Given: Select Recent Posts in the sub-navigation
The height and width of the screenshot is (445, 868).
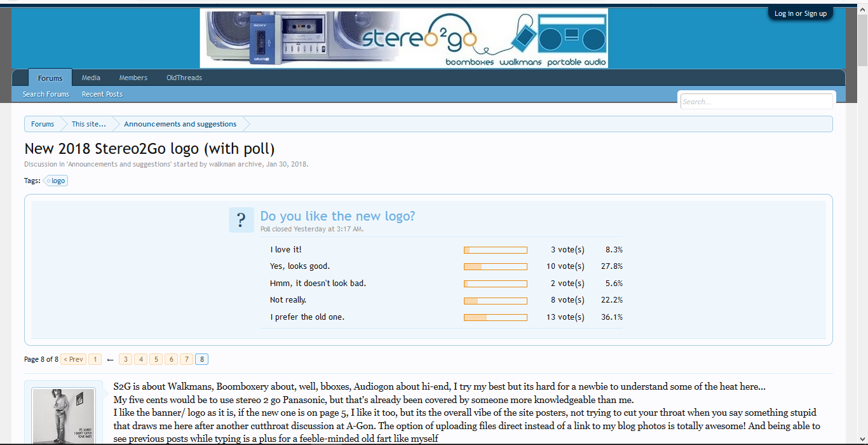Looking at the screenshot, I should [x=102, y=94].
